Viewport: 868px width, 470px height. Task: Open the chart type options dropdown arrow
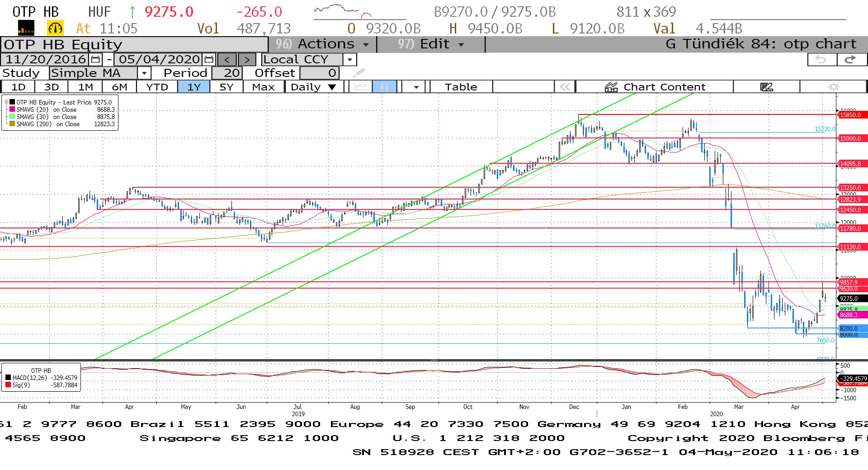[x=416, y=87]
